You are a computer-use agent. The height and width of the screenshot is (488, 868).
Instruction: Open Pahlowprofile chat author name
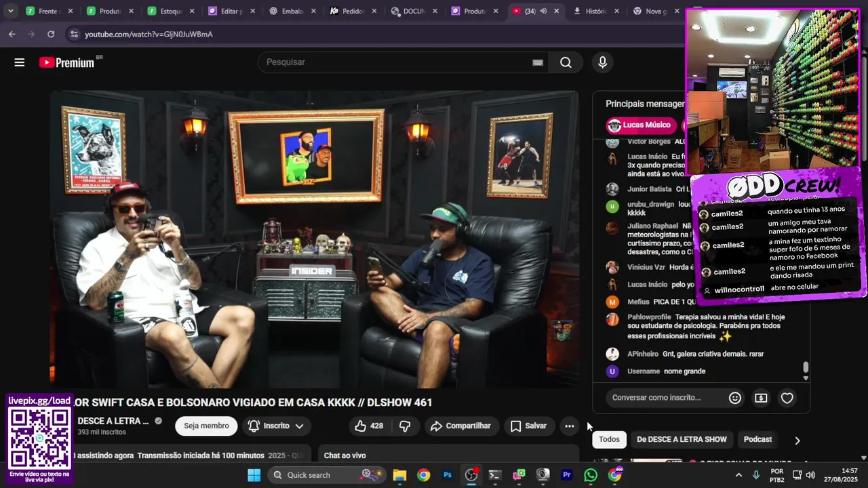(649, 317)
